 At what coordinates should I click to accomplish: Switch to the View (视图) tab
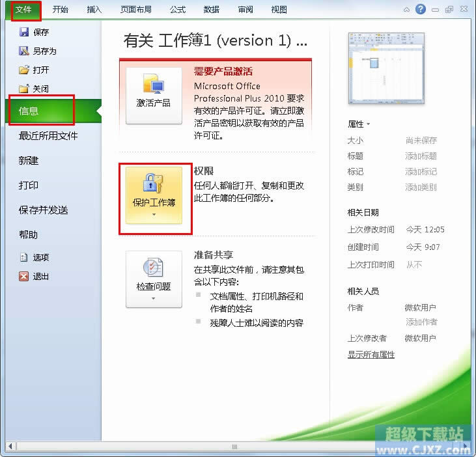click(x=279, y=10)
